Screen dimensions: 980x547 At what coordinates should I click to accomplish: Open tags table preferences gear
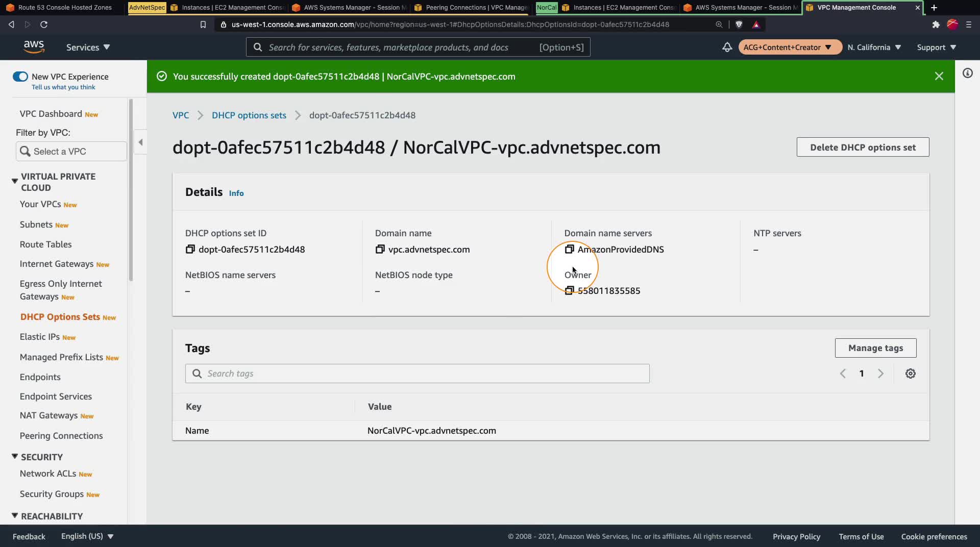(x=910, y=374)
